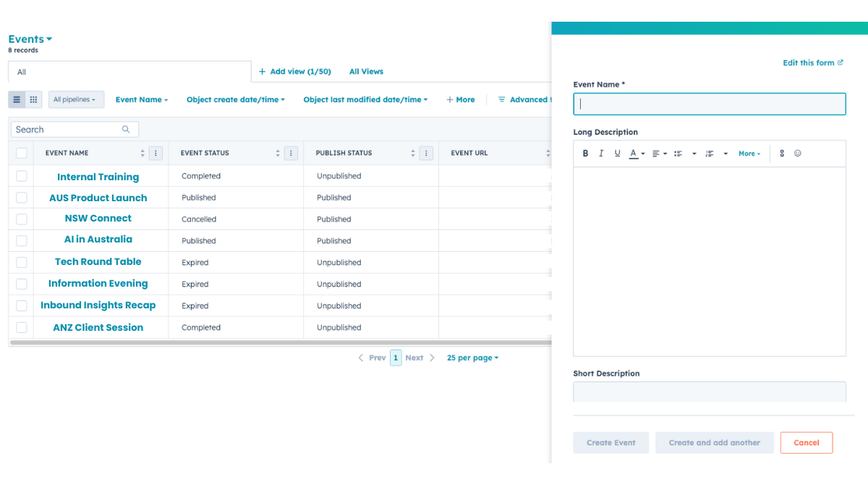Click Add view (1/50) tab

pyautogui.click(x=295, y=72)
